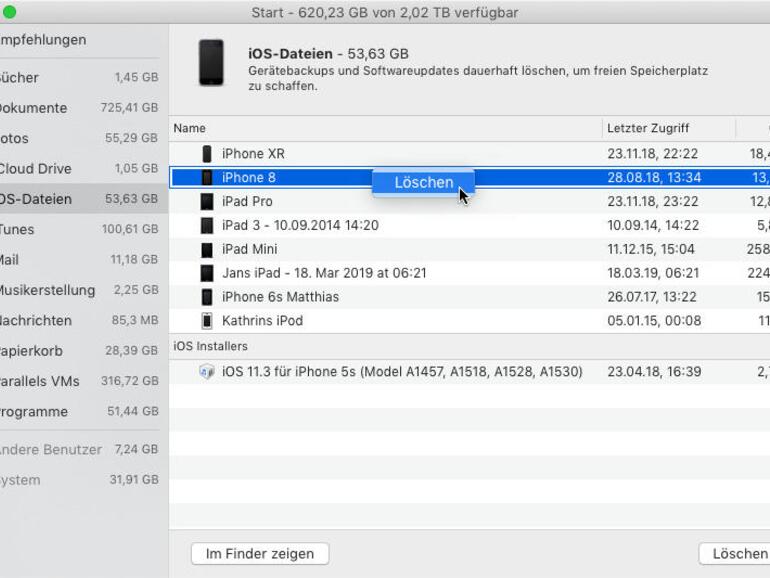
Task: Select Kathrins iPod backup name
Action: (x=262, y=321)
